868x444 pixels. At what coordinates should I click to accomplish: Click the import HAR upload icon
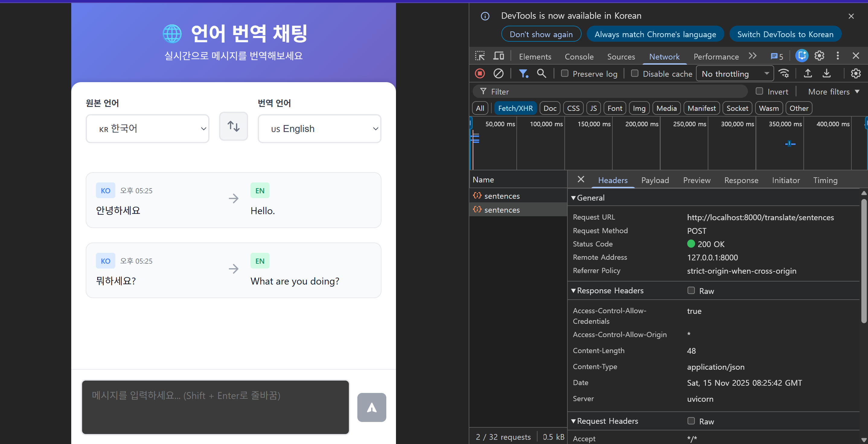click(x=808, y=73)
